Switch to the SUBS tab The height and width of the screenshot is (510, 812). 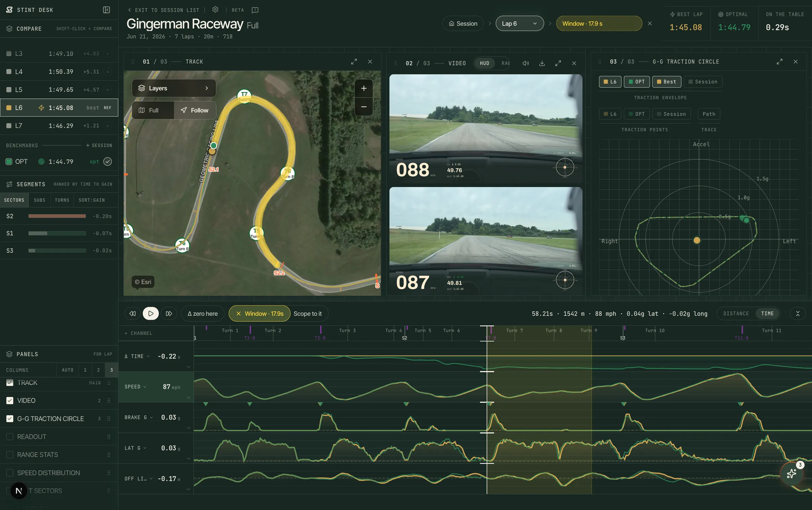click(x=40, y=200)
